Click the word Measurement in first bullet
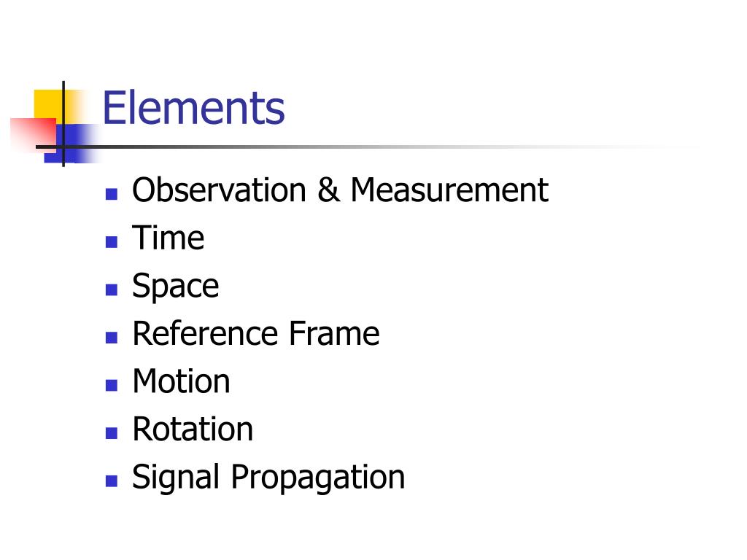The height and width of the screenshot is (560, 747). [449, 190]
